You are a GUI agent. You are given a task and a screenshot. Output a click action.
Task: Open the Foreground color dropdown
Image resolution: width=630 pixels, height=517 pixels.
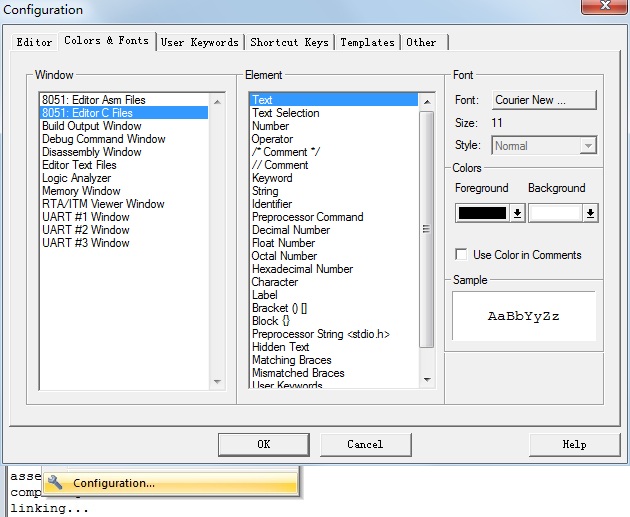pyautogui.click(x=517, y=213)
